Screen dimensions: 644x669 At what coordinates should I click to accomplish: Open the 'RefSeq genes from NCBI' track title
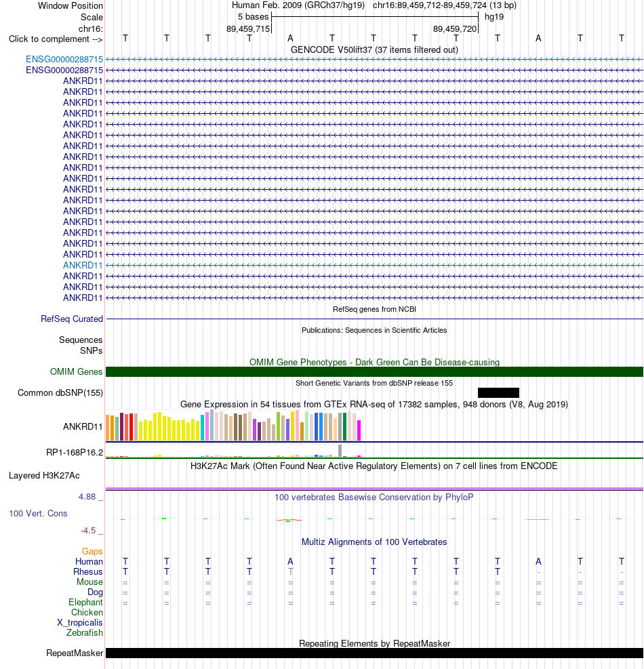374,309
